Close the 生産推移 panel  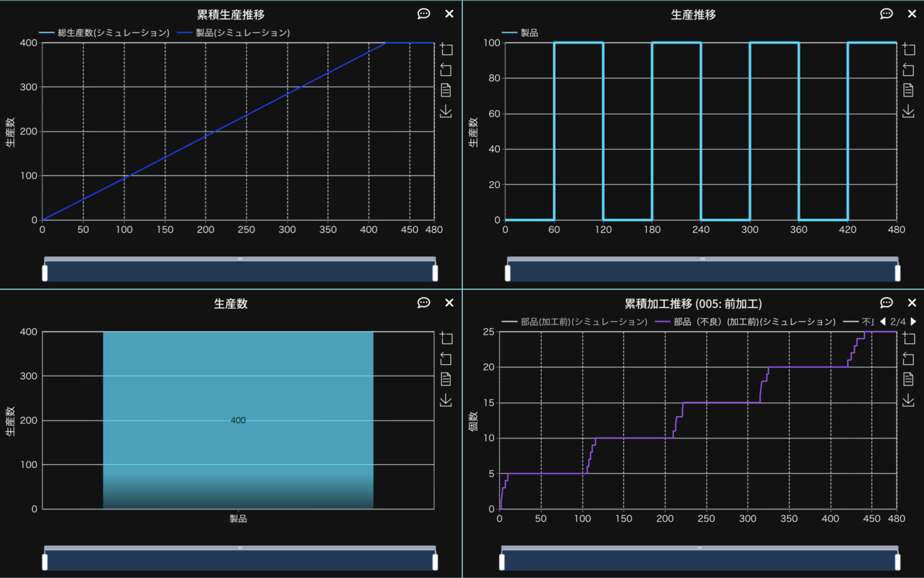pyautogui.click(x=911, y=14)
